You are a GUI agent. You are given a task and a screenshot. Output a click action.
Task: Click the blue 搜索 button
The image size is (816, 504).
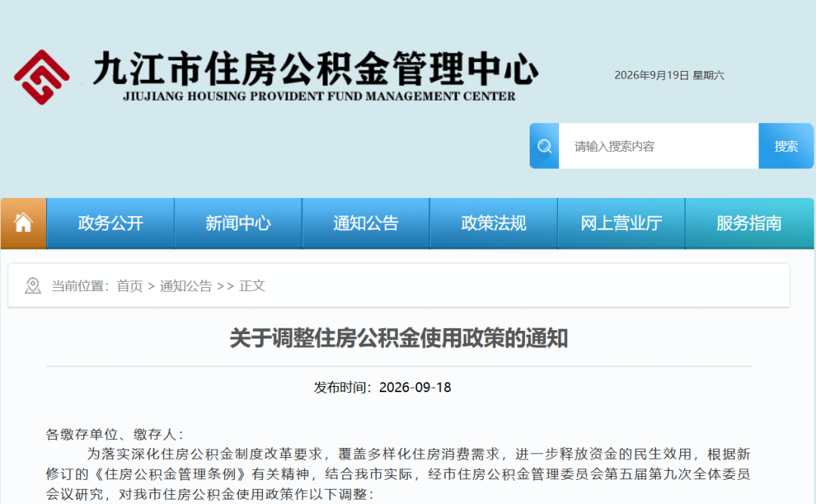[x=786, y=147]
